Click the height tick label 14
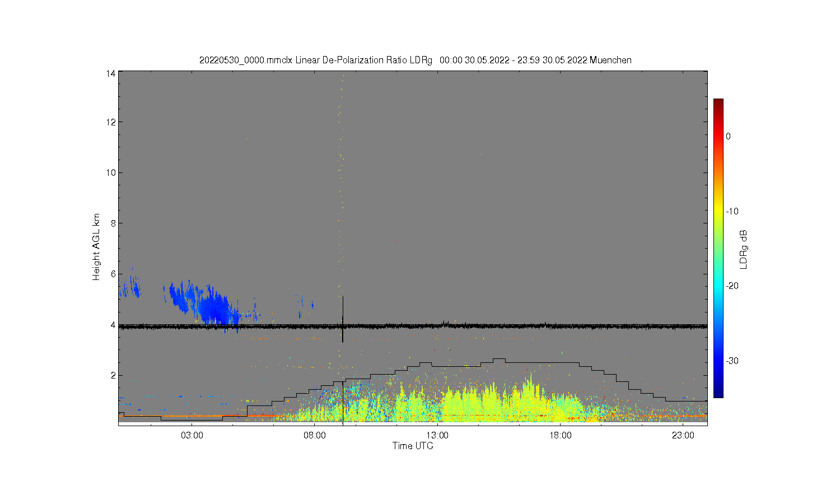Screen dimensions: 840x504 [x=111, y=73]
